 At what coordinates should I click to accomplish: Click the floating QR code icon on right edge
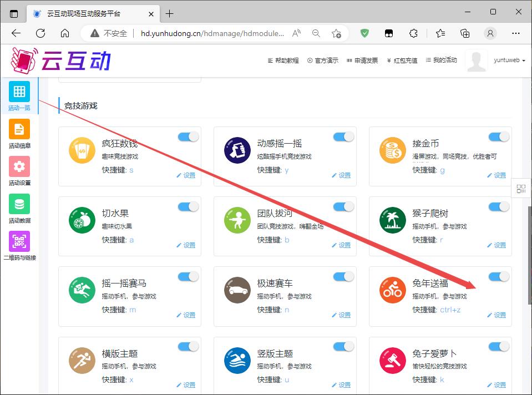521,189
